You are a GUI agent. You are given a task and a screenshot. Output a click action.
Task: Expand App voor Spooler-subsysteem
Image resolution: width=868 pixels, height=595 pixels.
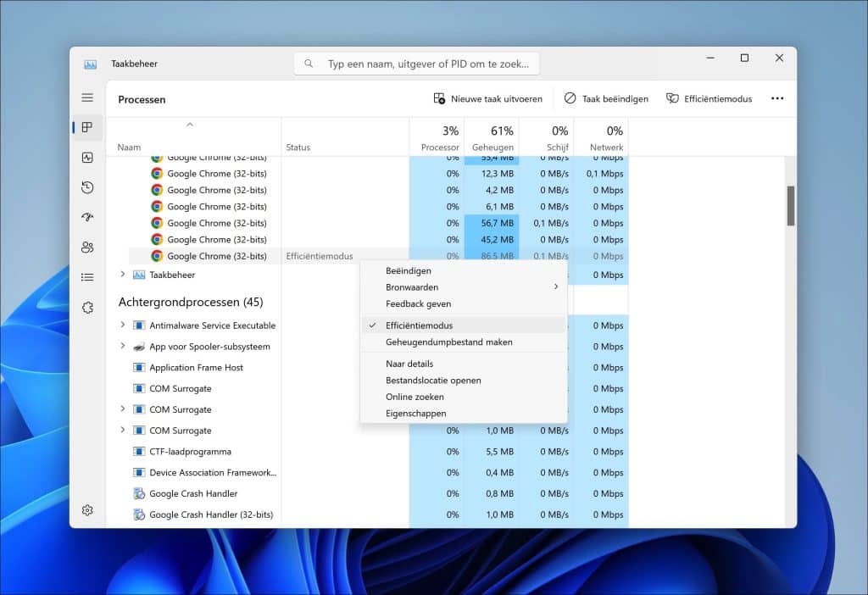point(123,346)
